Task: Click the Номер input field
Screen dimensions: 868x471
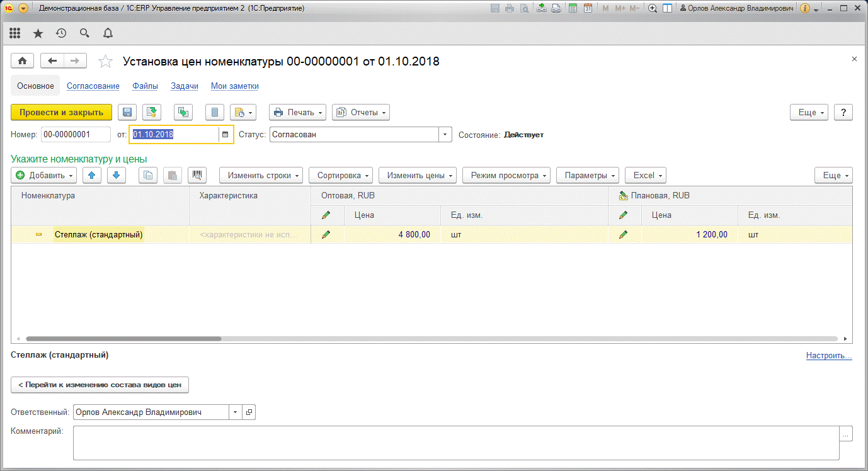Action: (76, 135)
